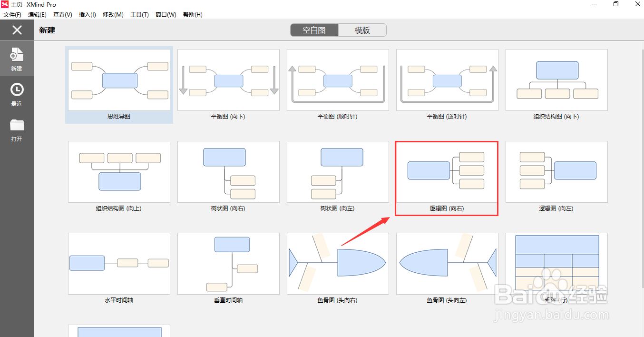Open the 修改(M) menu

click(113, 14)
